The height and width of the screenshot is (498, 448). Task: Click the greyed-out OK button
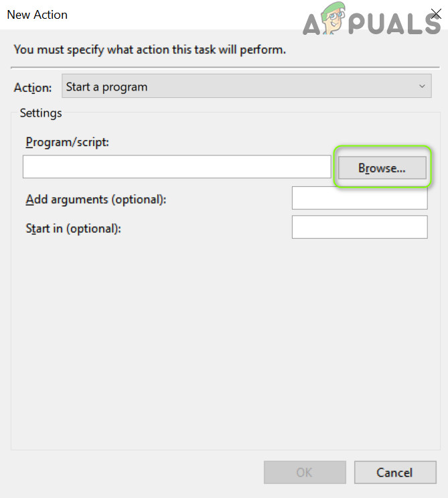(305, 473)
